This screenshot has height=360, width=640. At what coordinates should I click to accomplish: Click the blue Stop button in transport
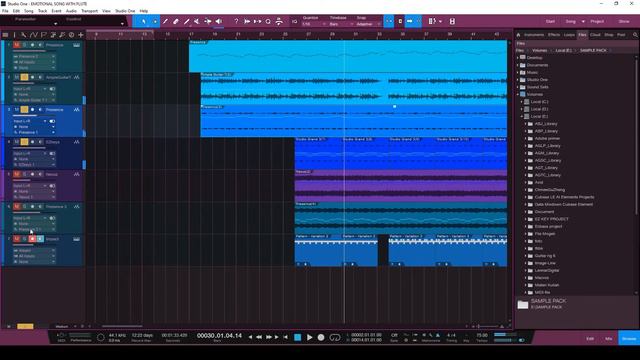pos(298,337)
